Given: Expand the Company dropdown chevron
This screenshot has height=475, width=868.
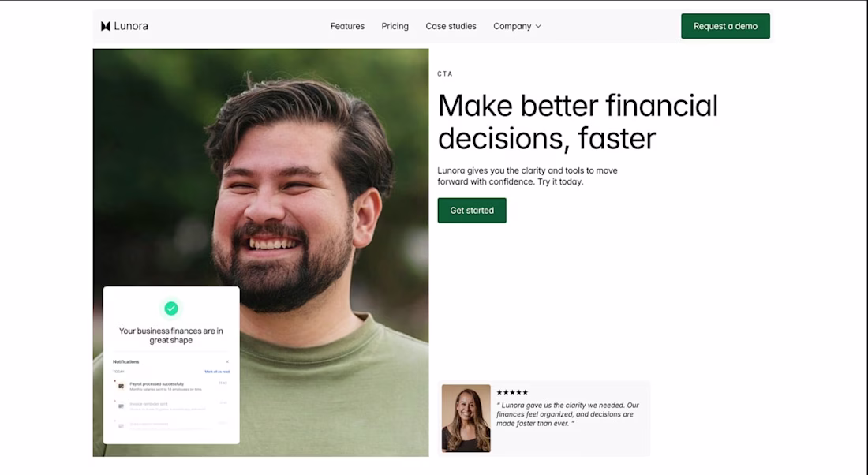Looking at the screenshot, I should 539,27.
